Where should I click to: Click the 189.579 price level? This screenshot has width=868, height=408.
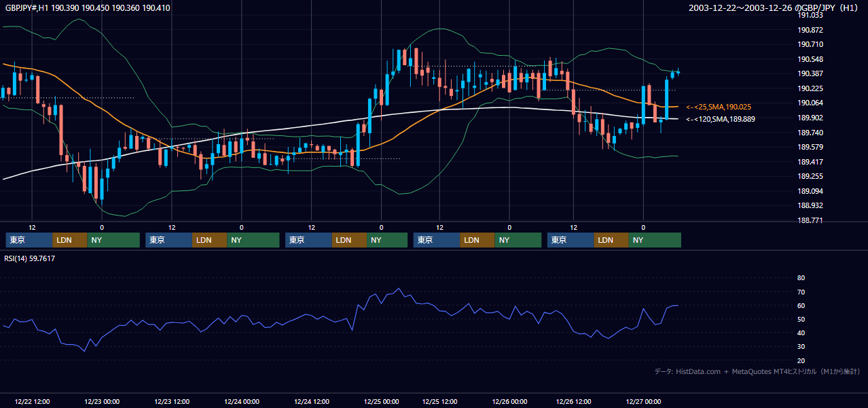tap(810, 147)
